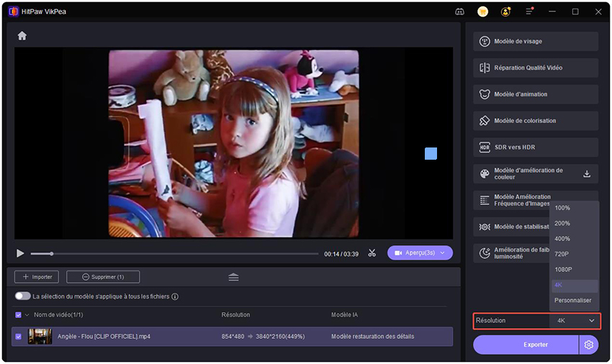Select Réparation Qualité Vidéo model
This screenshot has width=612, height=364.
[x=536, y=68]
